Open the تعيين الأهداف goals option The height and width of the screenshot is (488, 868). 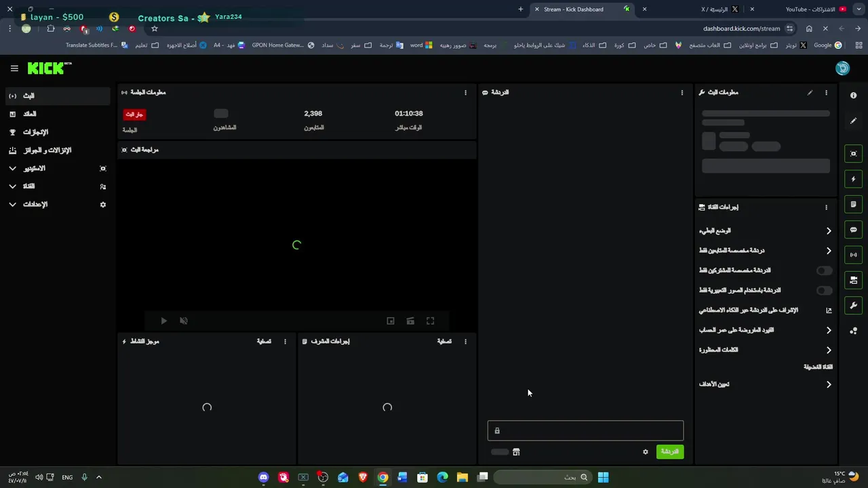tap(766, 384)
